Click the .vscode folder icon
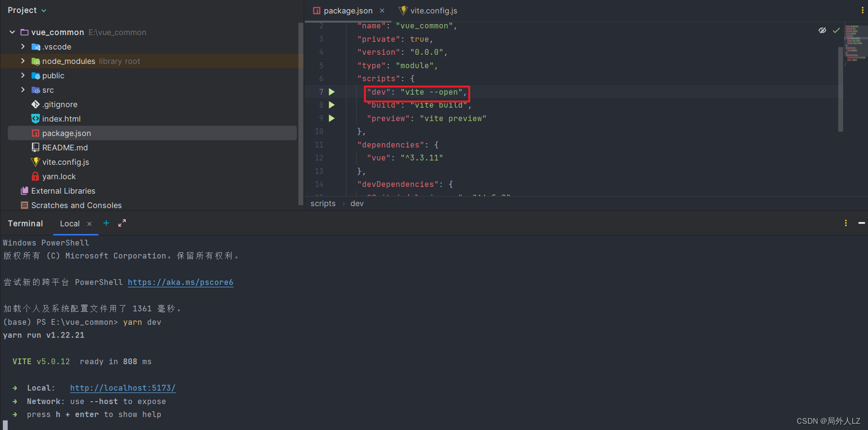This screenshot has width=868, height=430. (x=36, y=47)
